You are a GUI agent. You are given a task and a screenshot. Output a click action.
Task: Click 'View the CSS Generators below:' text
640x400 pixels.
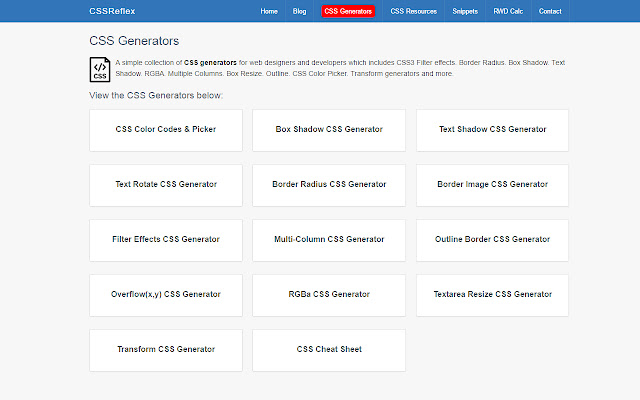(x=156, y=96)
